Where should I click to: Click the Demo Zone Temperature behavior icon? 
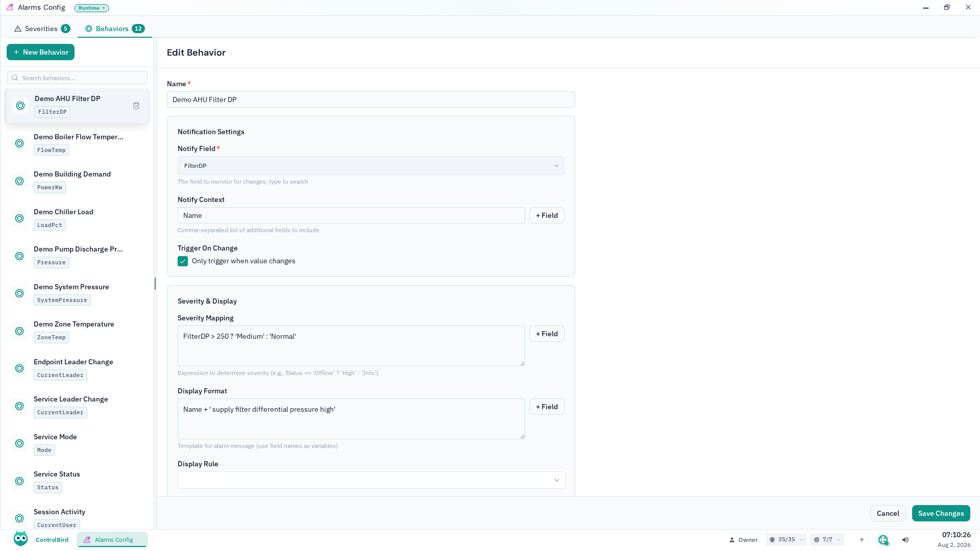pyautogui.click(x=19, y=331)
